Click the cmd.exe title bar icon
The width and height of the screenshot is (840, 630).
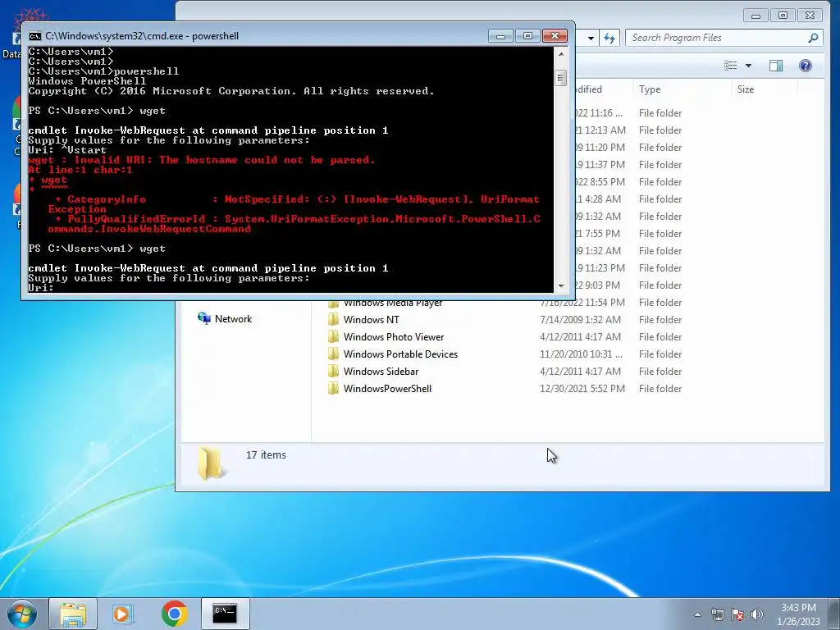(x=34, y=36)
